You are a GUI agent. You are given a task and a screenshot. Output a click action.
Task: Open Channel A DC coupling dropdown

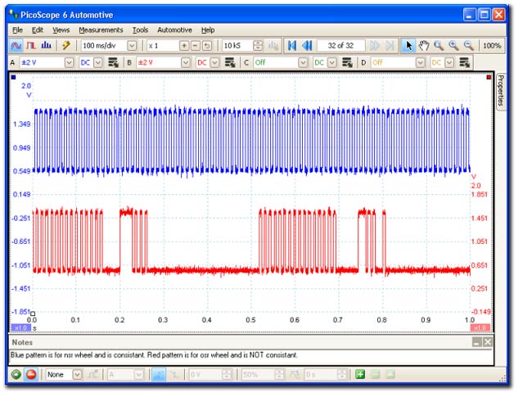tap(98, 63)
